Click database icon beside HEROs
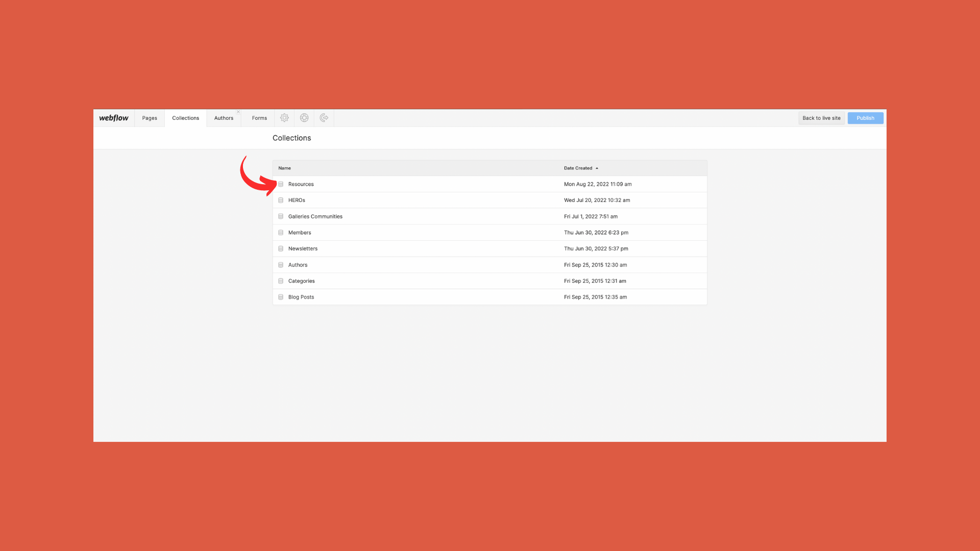The width and height of the screenshot is (980, 551). (x=281, y=201)
